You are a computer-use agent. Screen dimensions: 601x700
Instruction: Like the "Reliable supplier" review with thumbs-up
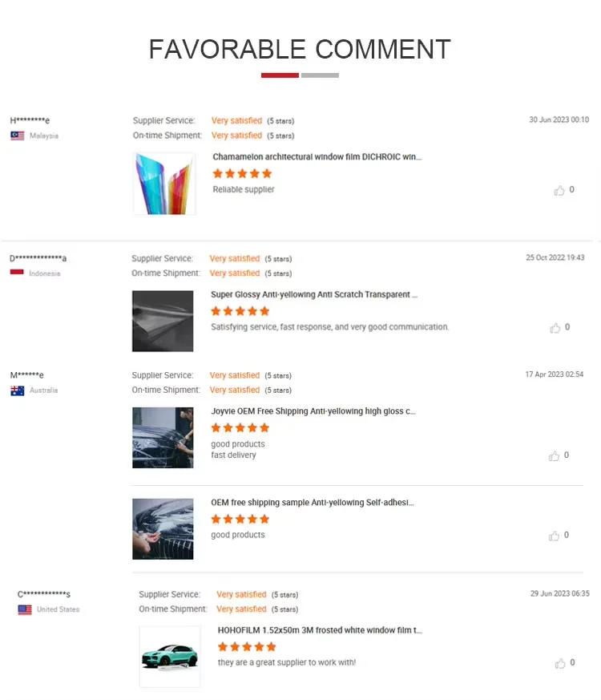tap(559, 190)
